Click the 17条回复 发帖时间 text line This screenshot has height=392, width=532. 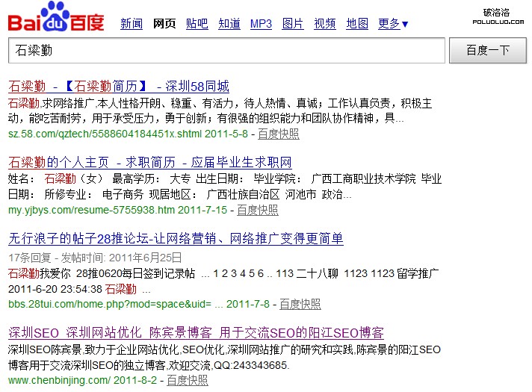95,258
